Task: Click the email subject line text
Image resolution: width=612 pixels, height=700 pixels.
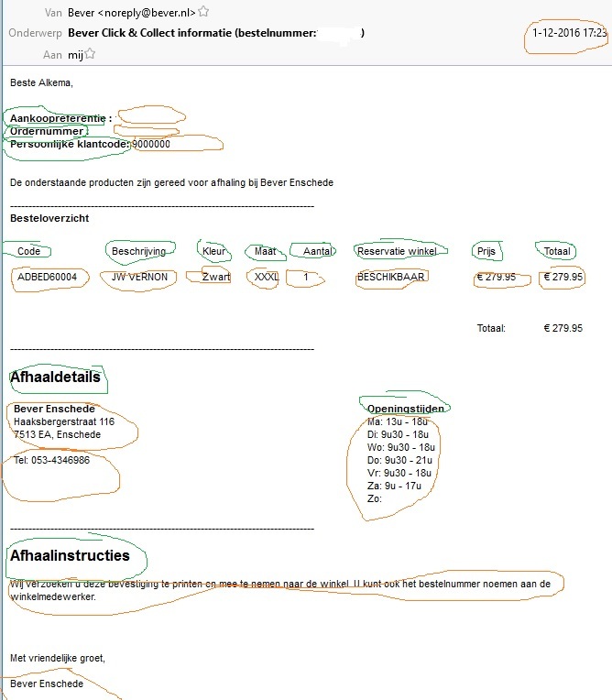Action: coord(192,33)
